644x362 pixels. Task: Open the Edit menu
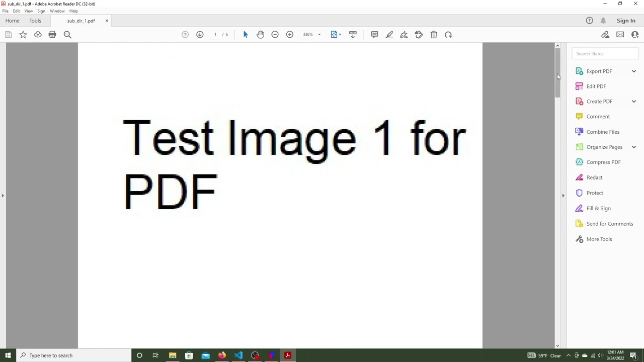(17, 11)
